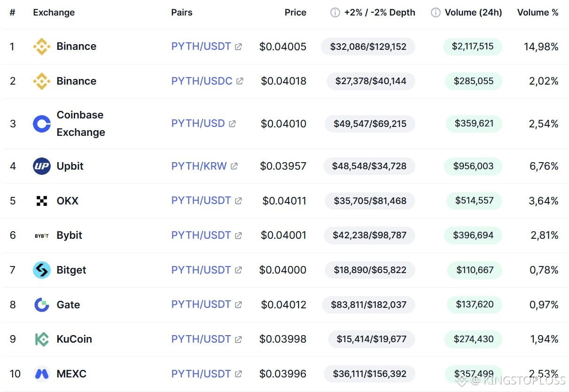569x392 pixels.
Task: Open the PYTH/USD pair on Coinbase
Action: tap(198, 124)
